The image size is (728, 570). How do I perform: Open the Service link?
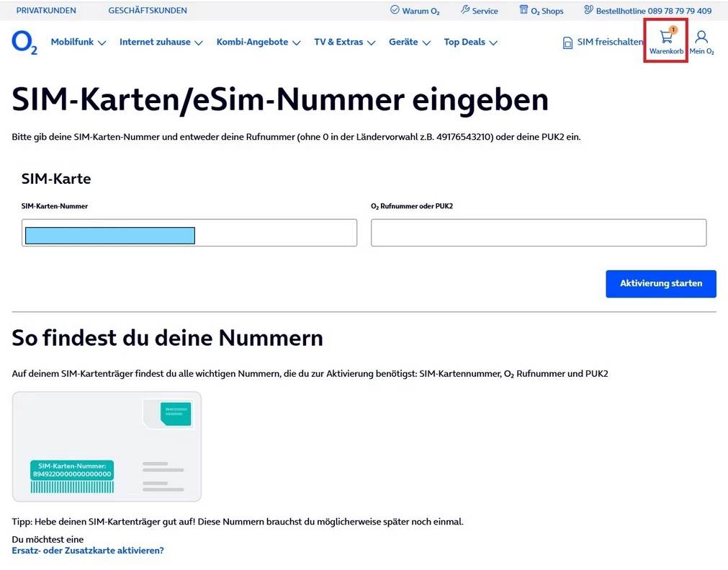point(485,11)
